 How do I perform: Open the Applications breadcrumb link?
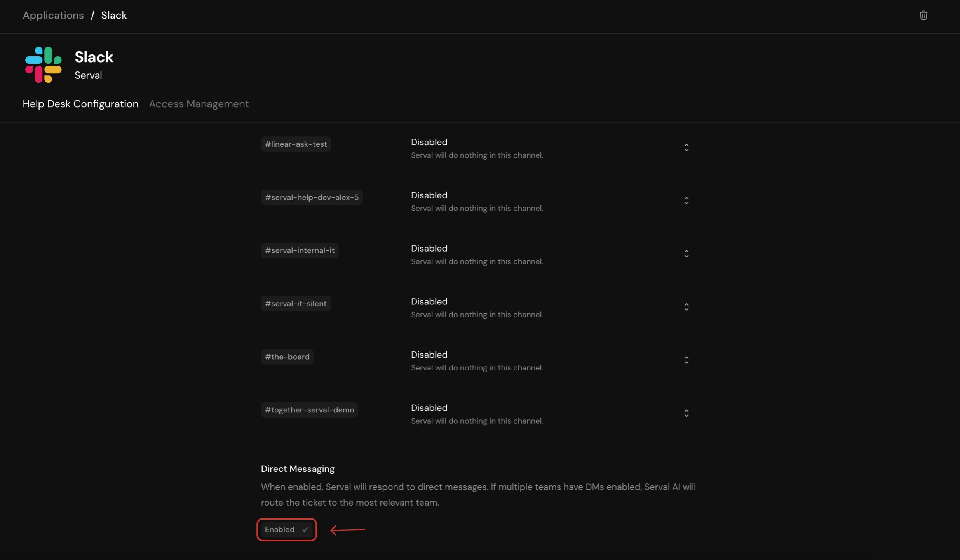coord(53,15)
